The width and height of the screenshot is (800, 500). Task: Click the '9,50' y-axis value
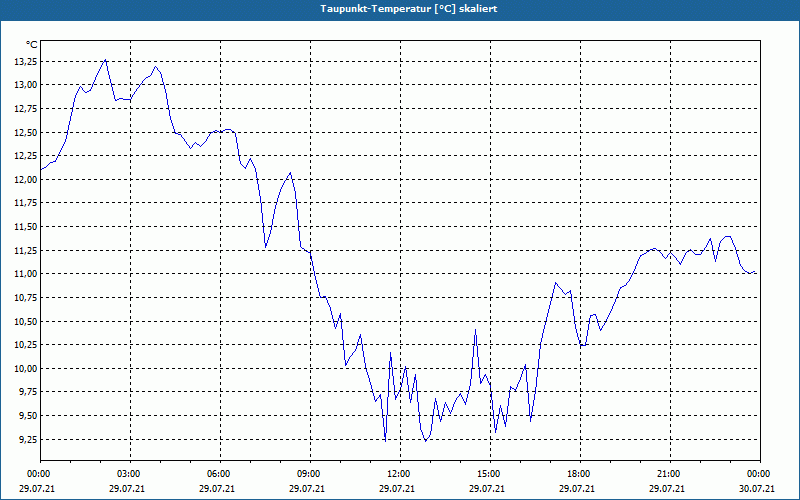[x=29, y=416]
